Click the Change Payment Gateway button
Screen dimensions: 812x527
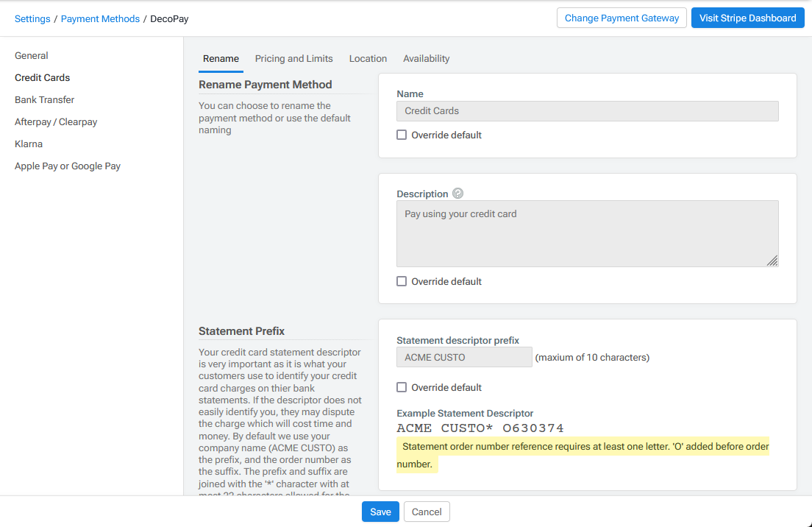pyautogui.click(x=622, y=18)
